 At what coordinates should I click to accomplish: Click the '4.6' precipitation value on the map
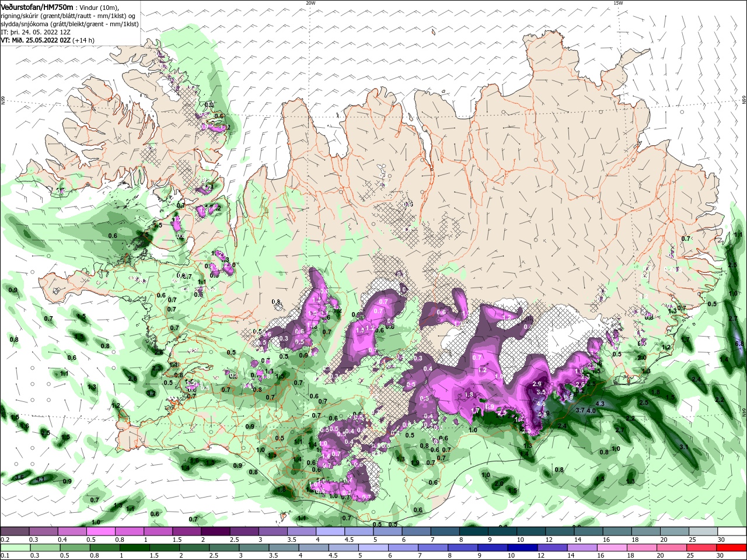click(541, 404)
